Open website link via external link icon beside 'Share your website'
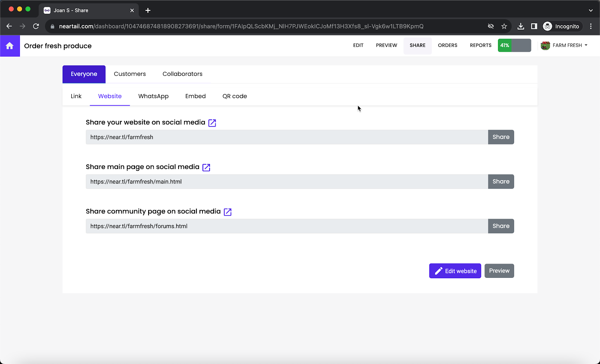The width and height of the screenshot is (600, 364). pyautogui.click(x=212, y=122)
